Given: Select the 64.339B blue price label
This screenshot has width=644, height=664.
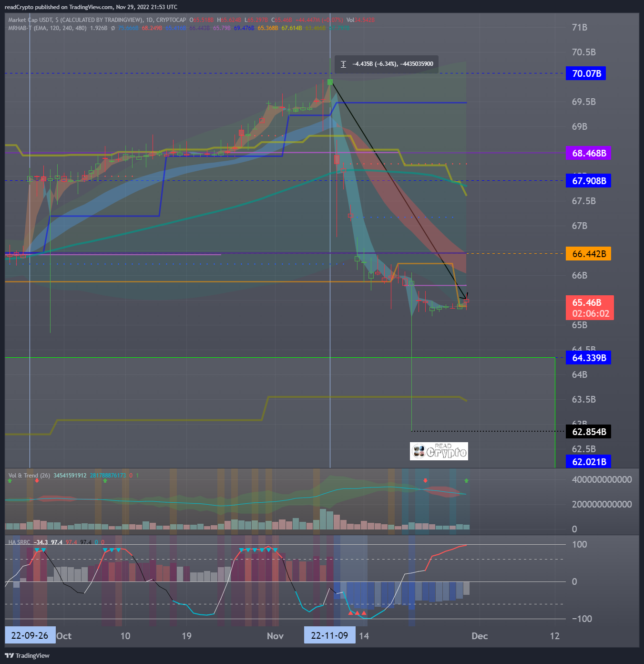Looking at the screenshot, I should (589, 358).
